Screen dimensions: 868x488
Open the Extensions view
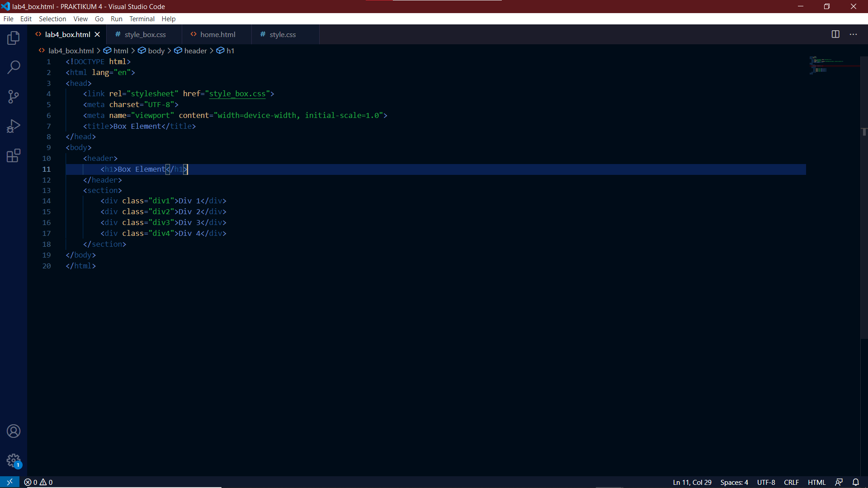click(x=14, y=155)
